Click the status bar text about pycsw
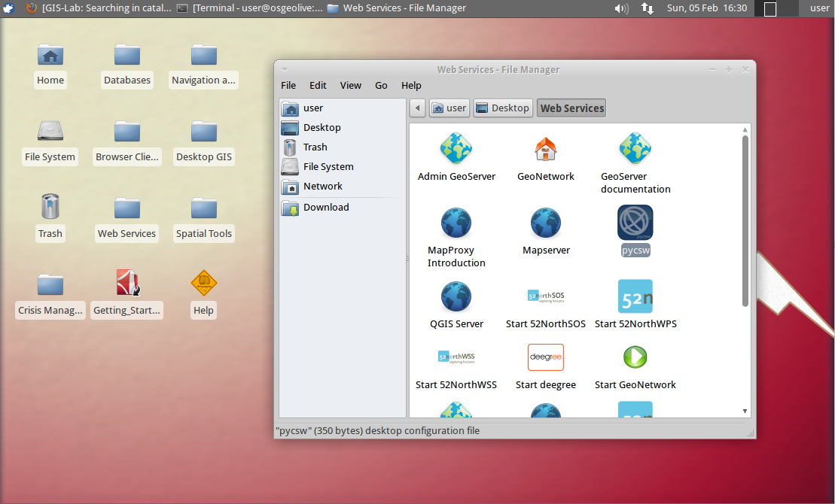This screenshot has width=835, height=504. (x=377, y=430)
